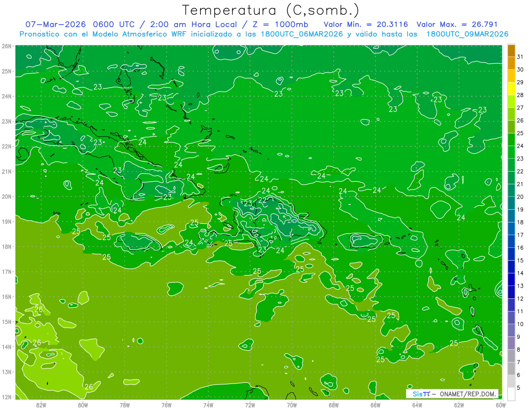Image resolution: width=532 pixels, height=411 pixels.
Task: Click the '26N' latitude label
Action: click(x=7, y=46)
